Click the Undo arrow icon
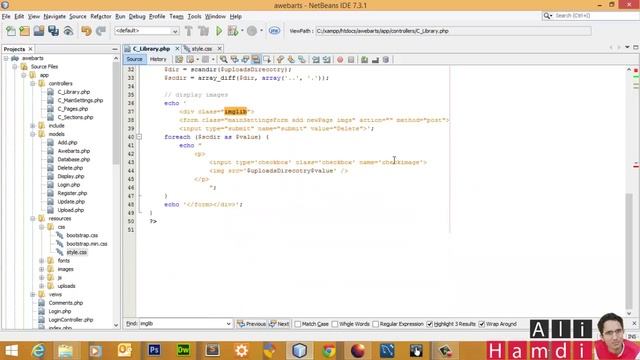Screen dimensions: 640x360 [x=86, y=31]
